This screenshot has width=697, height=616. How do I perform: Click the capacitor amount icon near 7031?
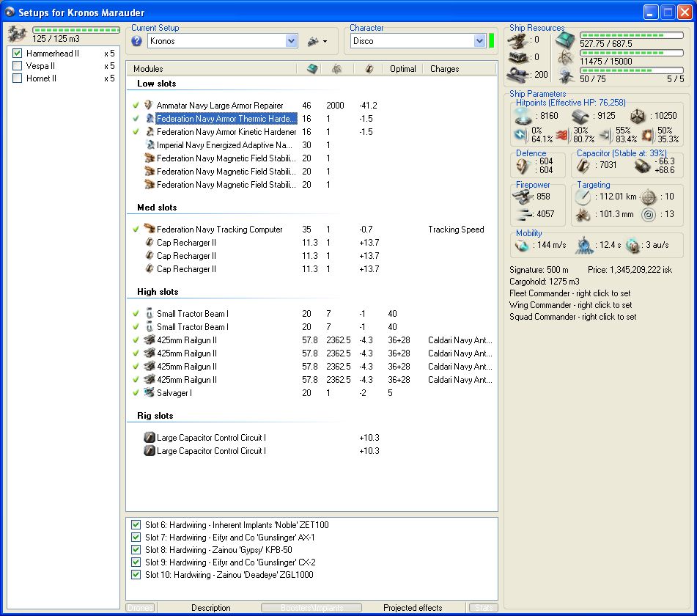coord(583,166)
